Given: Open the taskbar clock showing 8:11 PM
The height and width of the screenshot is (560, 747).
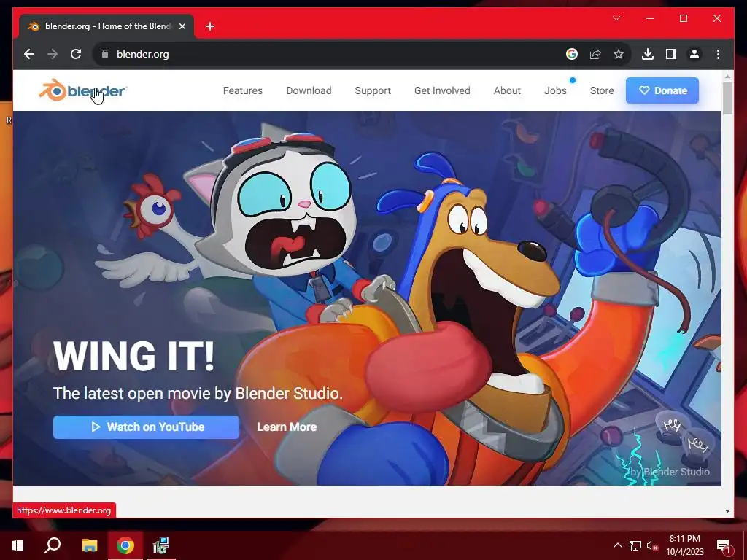Looking at the screenshot, I should (684, 545).
